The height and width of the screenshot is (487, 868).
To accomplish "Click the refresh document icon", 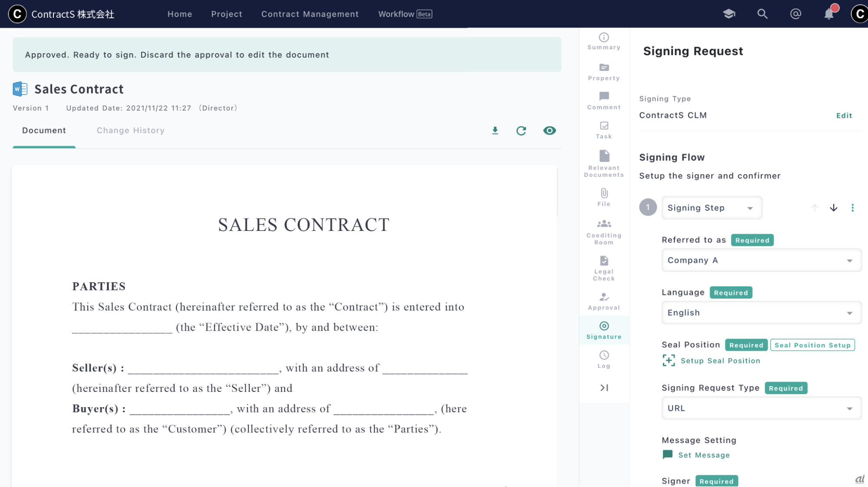I will [521, 131].
